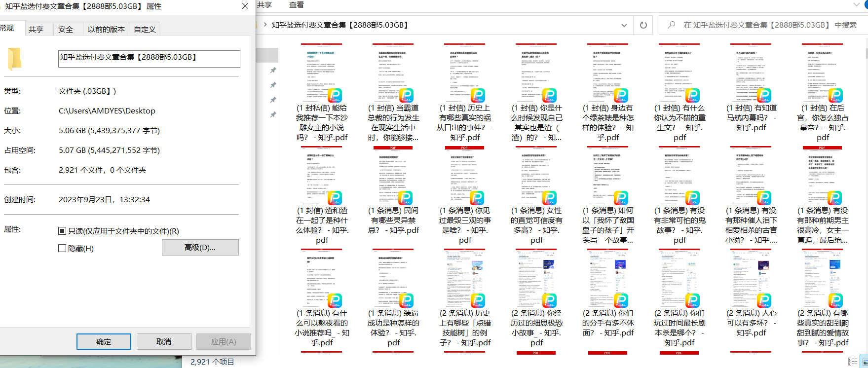Click the 确定 button
This screenshot has height=368, width=868.
tap(104, 341)
